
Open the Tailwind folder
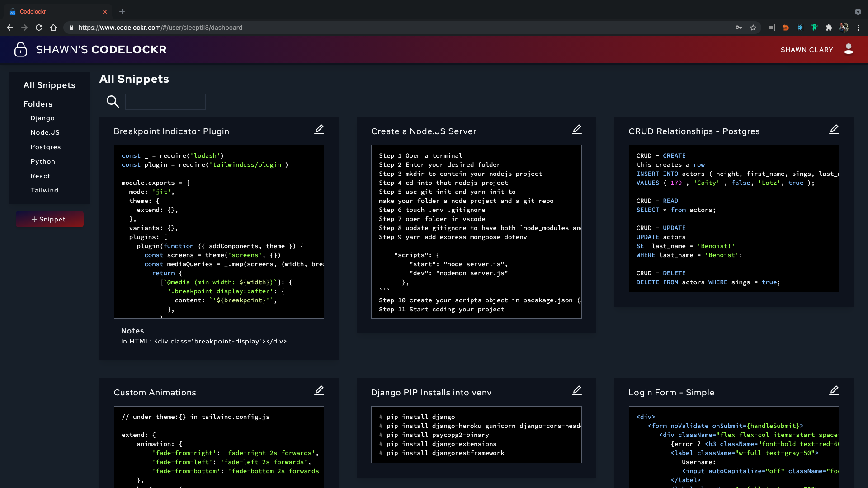point(44,190)
